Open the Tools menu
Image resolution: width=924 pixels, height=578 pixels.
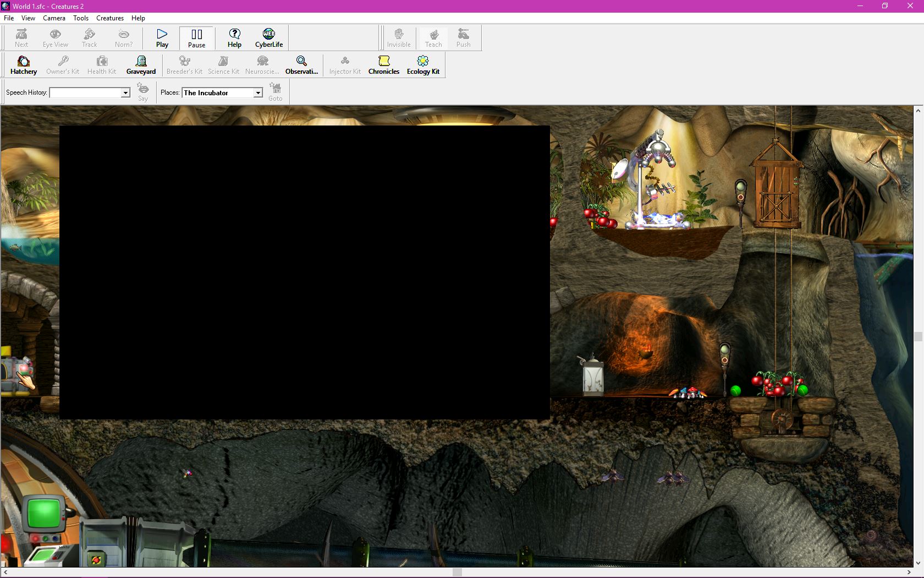click(x=81, y=18)
